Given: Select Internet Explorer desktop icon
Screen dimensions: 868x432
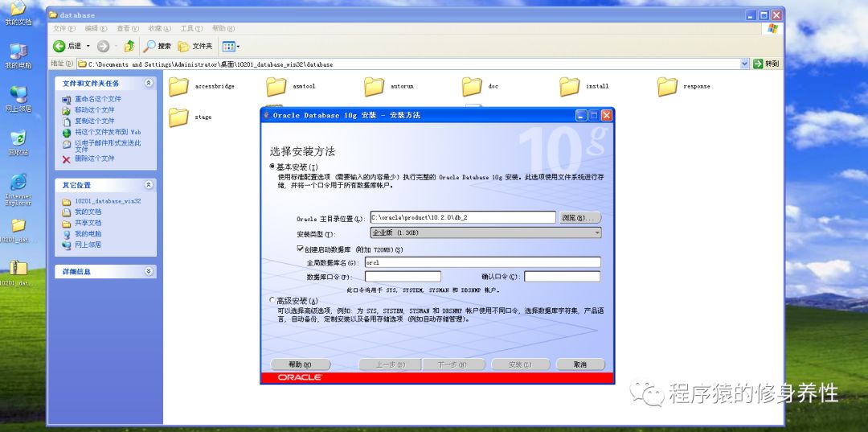Looking at the screenshot, I should (18, 189).
